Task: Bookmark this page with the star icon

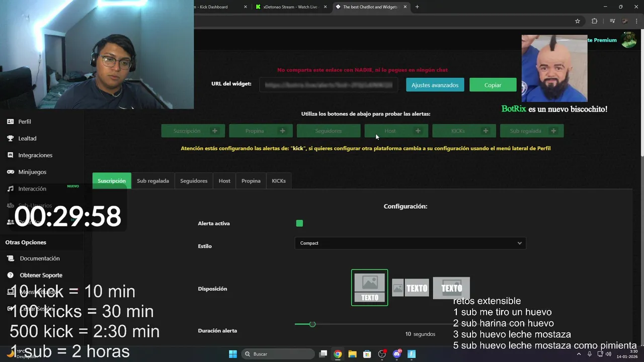Action: tap(578, 21)
